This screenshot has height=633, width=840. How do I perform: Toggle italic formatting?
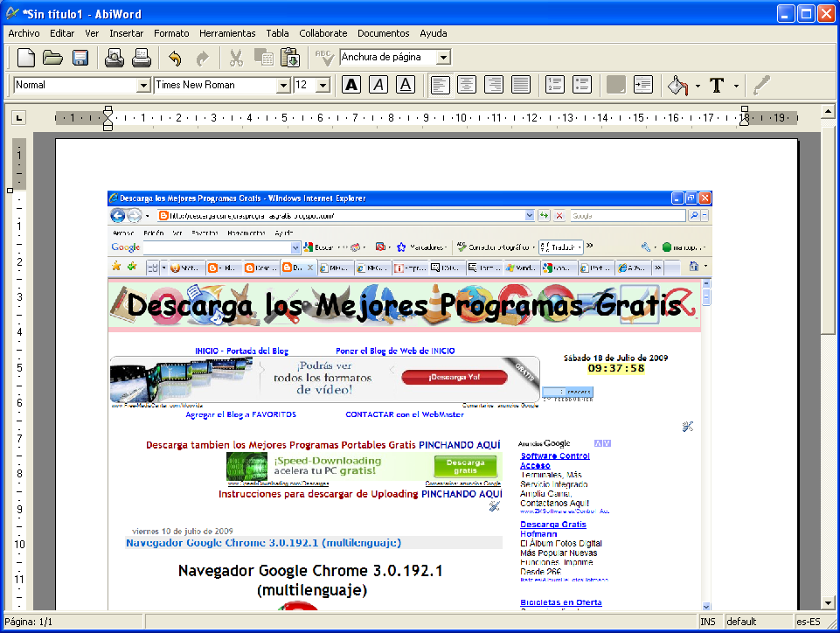pos(378,85)
